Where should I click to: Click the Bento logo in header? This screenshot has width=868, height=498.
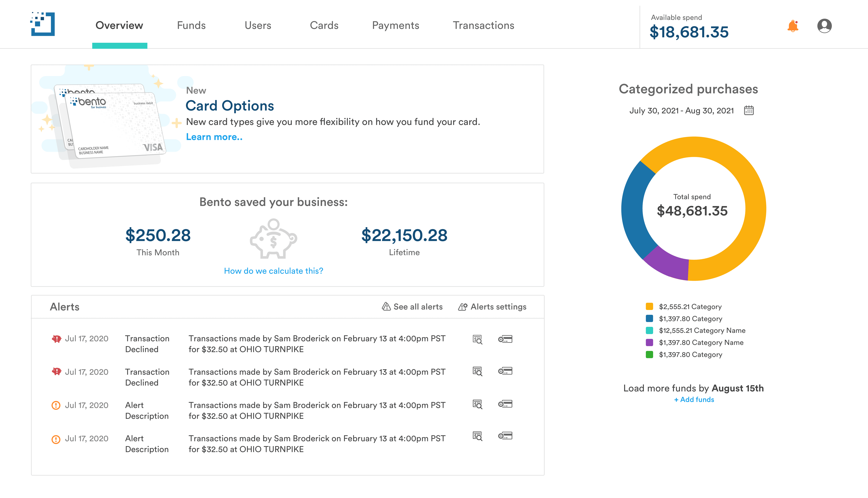(43, 24)
